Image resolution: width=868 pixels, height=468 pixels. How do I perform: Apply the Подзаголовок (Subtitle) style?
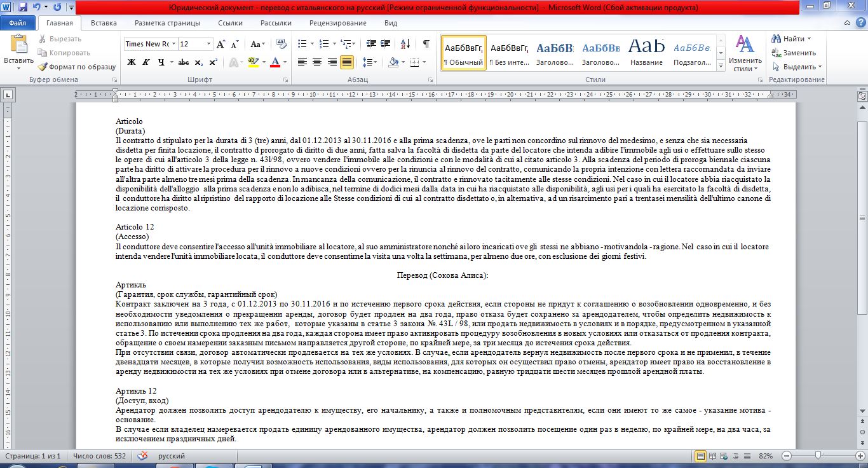tap(692, 53)
